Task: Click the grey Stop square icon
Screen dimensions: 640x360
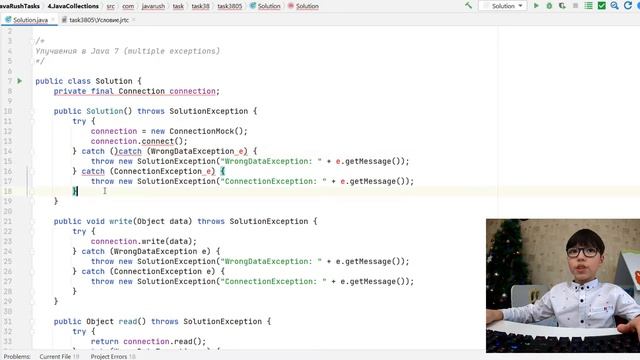Action: click(576, 6)
